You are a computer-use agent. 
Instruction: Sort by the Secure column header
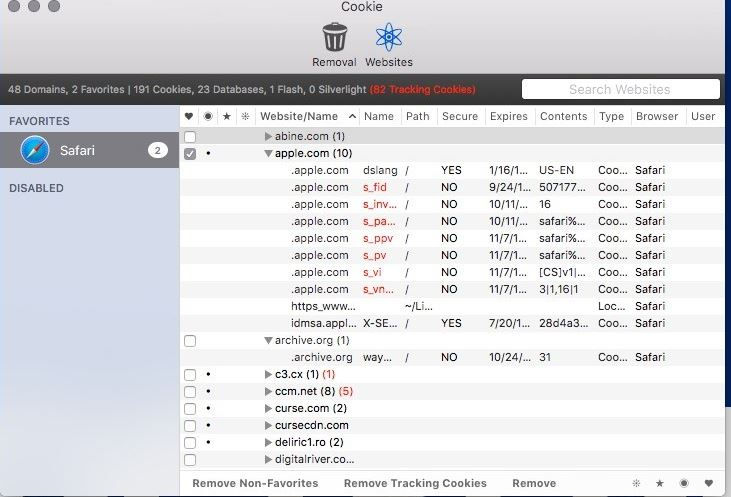(460, 116)
